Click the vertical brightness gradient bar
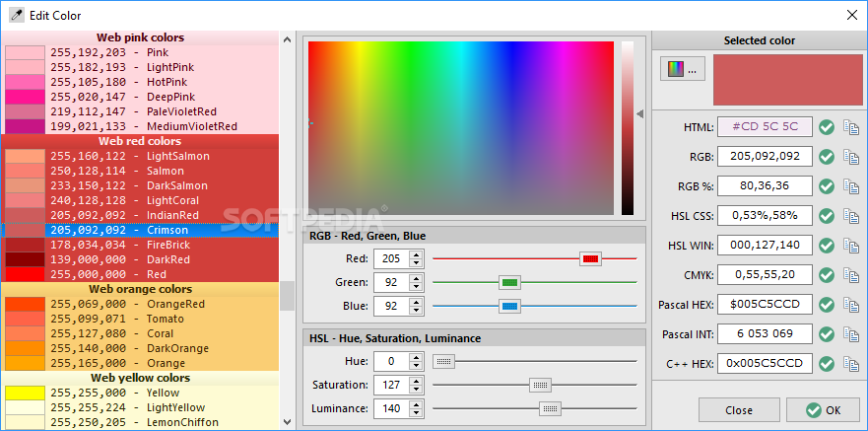The height and width of the screenshot is (431, 868). coord(628,128)
